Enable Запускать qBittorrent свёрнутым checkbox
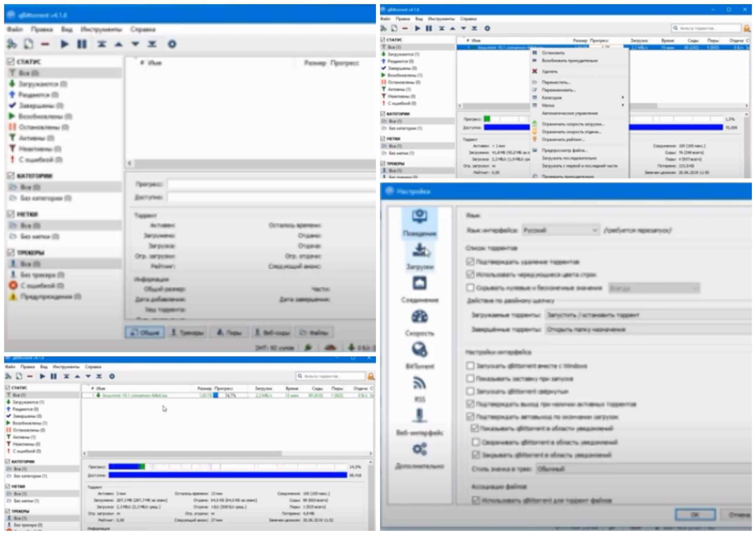Screen dimensions: 756x535 click(x=470, y=391)
